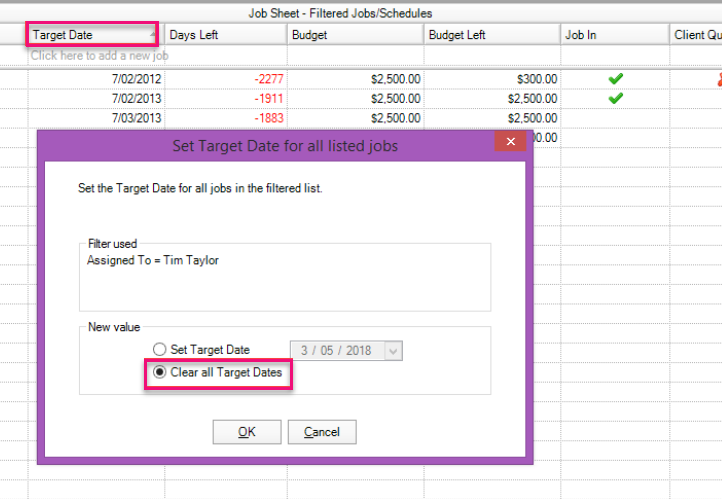Click the green checkmark in the second job row
The image size is (722, 499).
(x=615, y=98)
